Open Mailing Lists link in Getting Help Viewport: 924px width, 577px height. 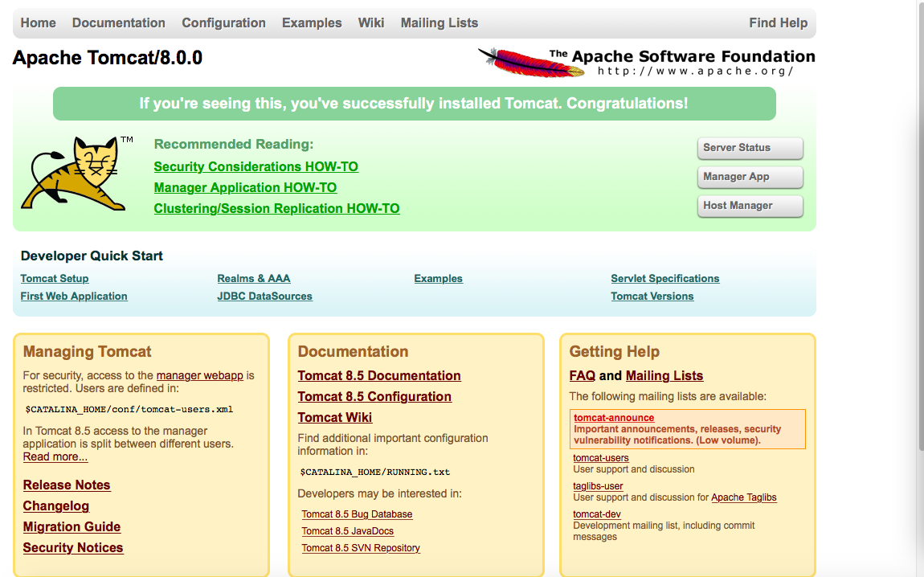[664, 376]
